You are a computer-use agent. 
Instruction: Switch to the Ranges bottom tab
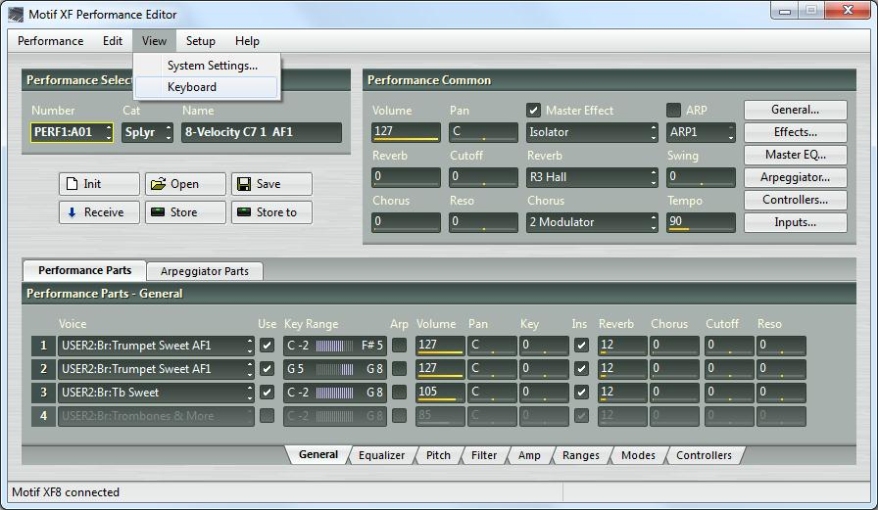pos(581,455)
